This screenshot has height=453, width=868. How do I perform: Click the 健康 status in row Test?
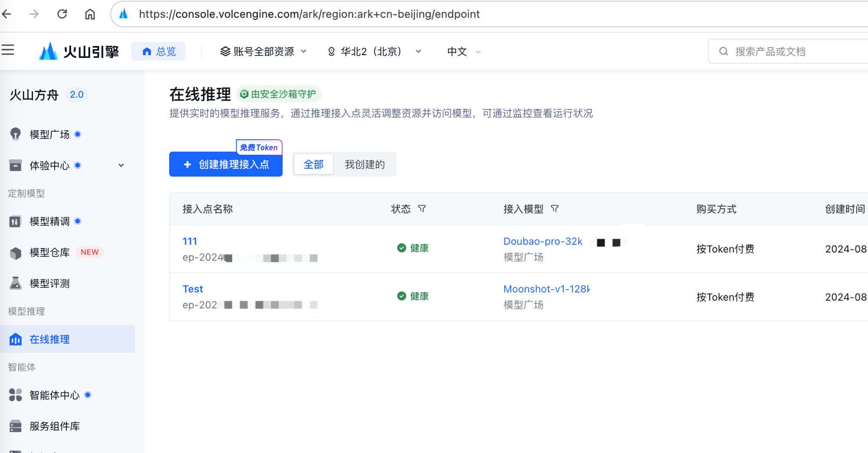(413, 296)
